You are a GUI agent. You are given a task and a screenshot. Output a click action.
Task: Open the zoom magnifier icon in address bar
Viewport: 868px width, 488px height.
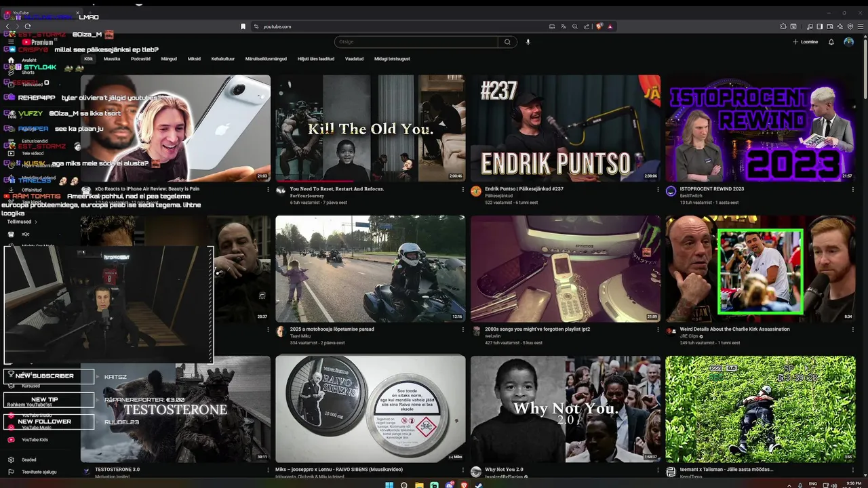(x=575, y=26)
